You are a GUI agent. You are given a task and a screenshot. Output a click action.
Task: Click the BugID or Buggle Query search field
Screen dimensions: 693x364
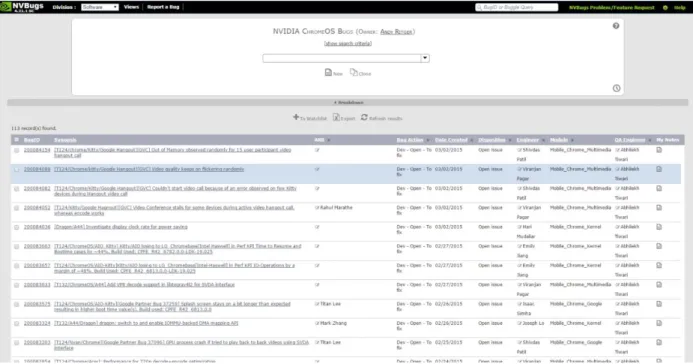pyautogui.click(x=517, y=8)
